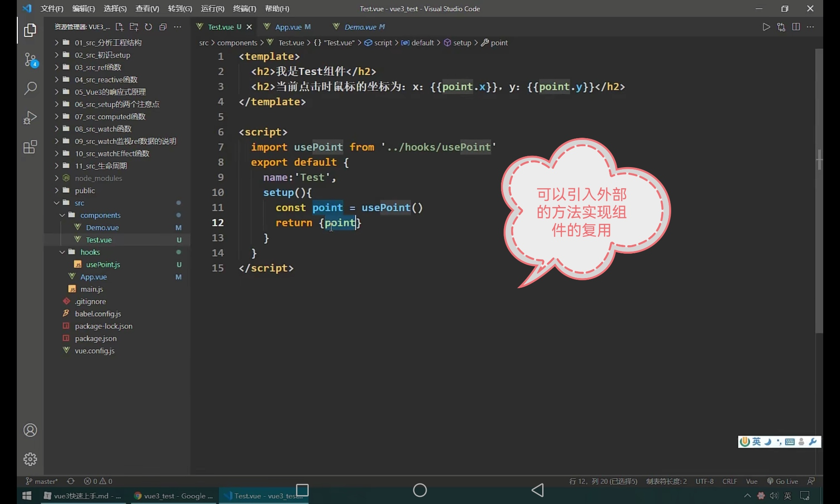Toggle the IME English/Chinese mode button
840x504 pixels.
756,441
